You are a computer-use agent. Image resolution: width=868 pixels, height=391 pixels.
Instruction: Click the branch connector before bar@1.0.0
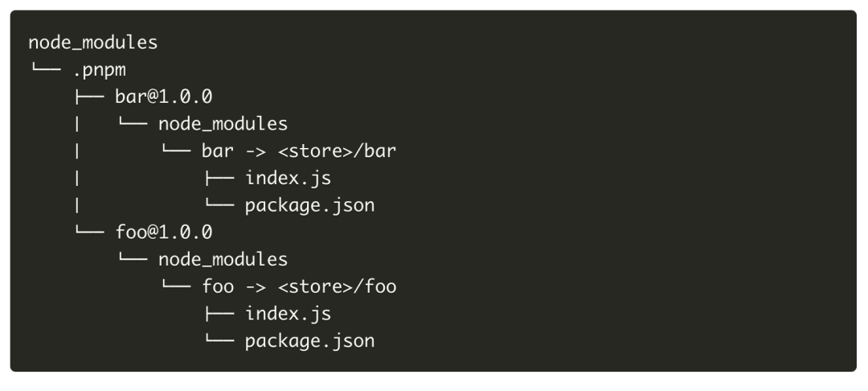point(89,97)
